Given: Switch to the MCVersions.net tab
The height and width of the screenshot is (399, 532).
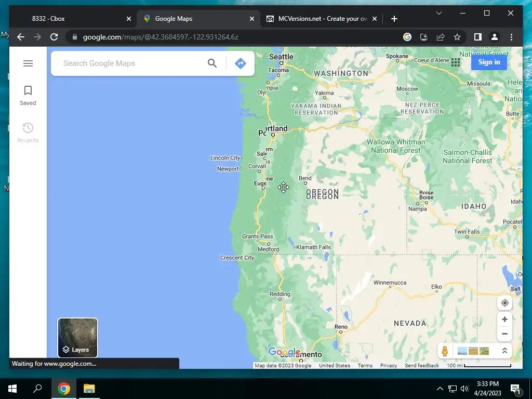Looking at the screenshot, I should [322, 19].
